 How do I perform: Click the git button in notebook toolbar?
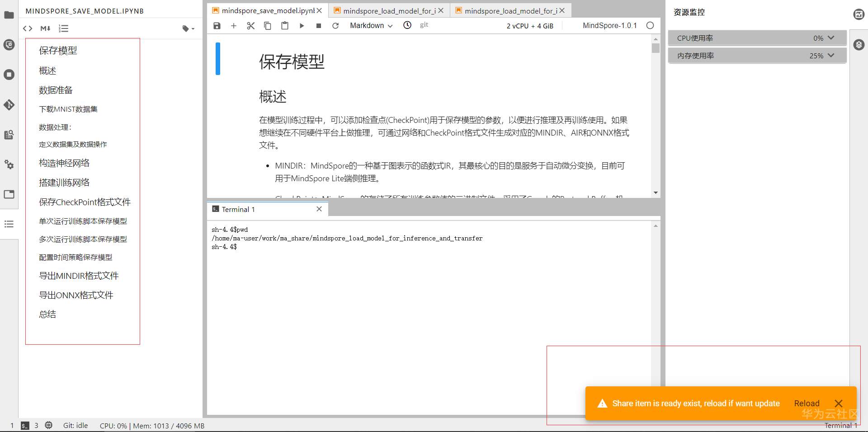(424, 25)
